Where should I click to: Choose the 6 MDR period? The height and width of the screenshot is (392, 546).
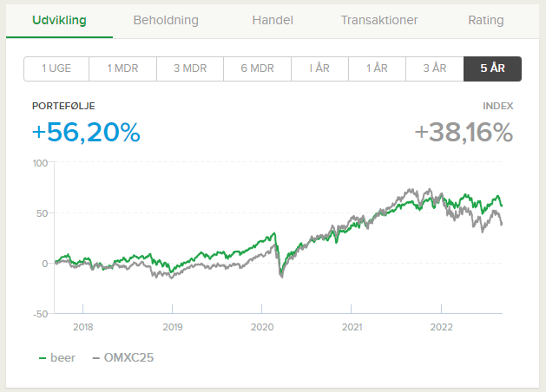[x=254, y=69]
